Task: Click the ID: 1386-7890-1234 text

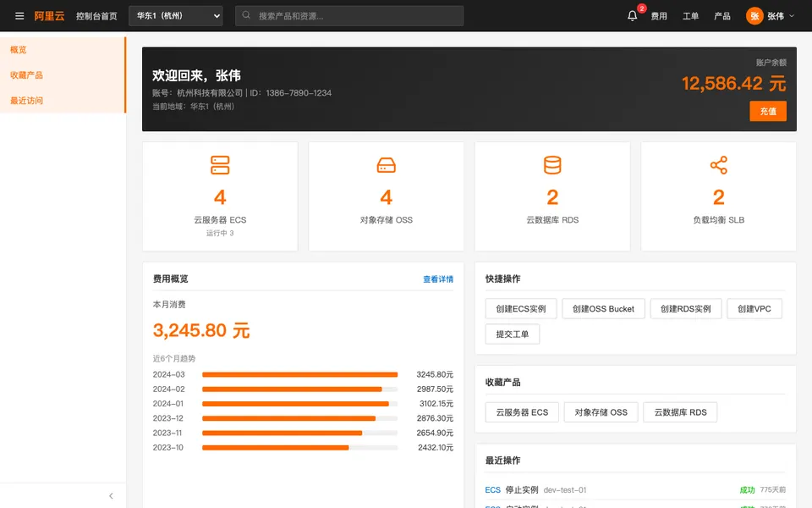Action: coord(290,93)
